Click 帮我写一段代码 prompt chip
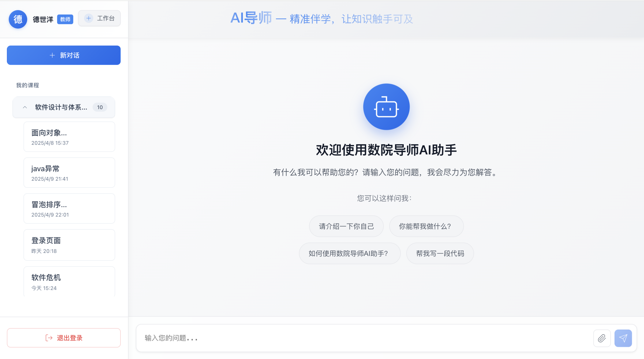This screenshot has height=359, width=644. point(440,253)
